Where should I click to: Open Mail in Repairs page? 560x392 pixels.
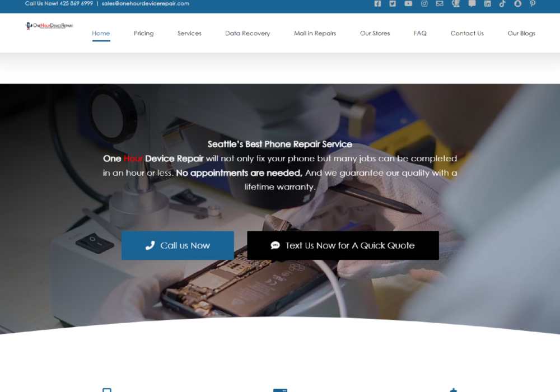pos(315,33)
